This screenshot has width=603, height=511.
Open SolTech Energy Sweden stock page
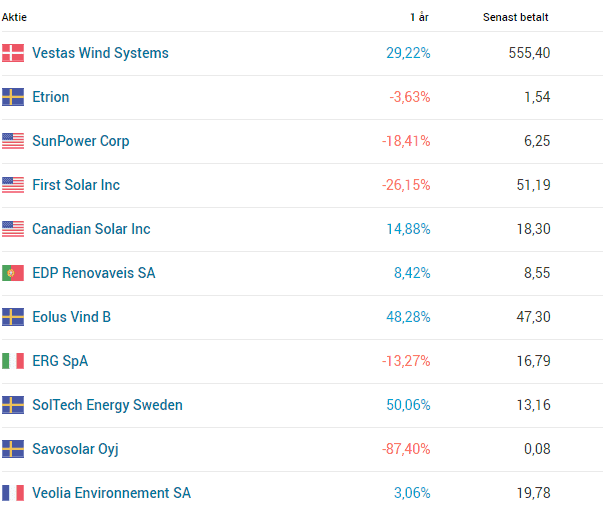[x=107, y=405]
